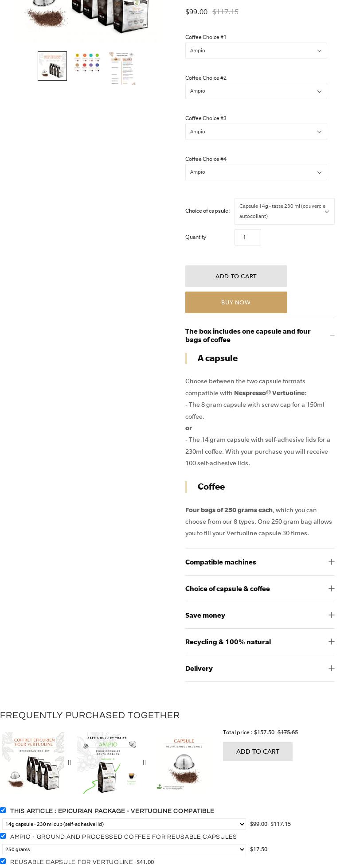Uncheck the Ampio ground coffee checkbox
This screenshot has width=348, height=868.
tap(3, 836)
